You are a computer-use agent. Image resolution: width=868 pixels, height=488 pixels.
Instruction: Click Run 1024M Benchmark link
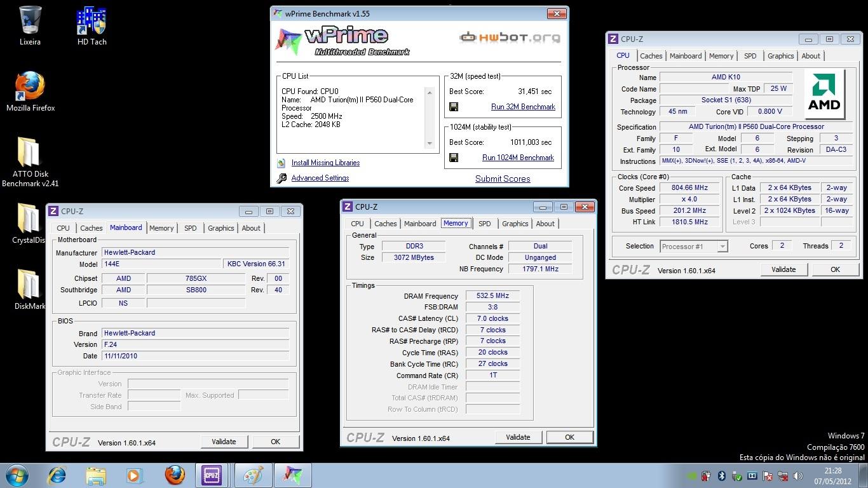[x=518, y=158]
